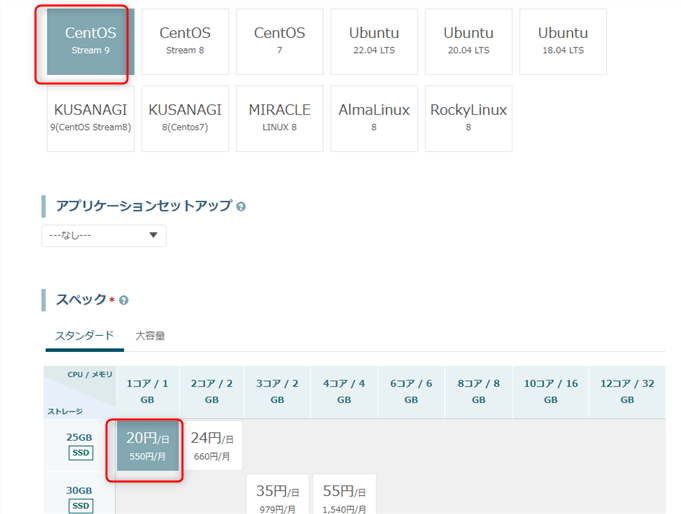681x514 pixels.
Task: Select the 24円/日 660円/月 plan
Action: click(x=212, y=446)
